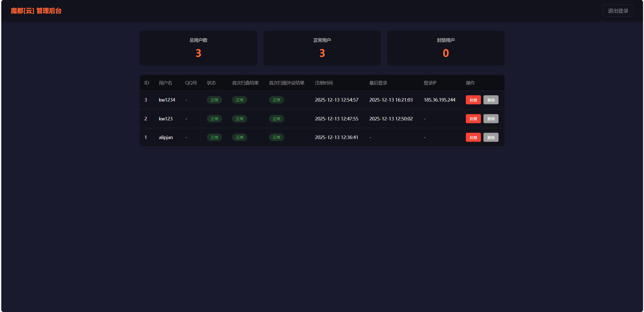Ban user kw1234 with 封禁 button
Screen dimensions: 644x312
pyautogui.click(x=473, y=100)
